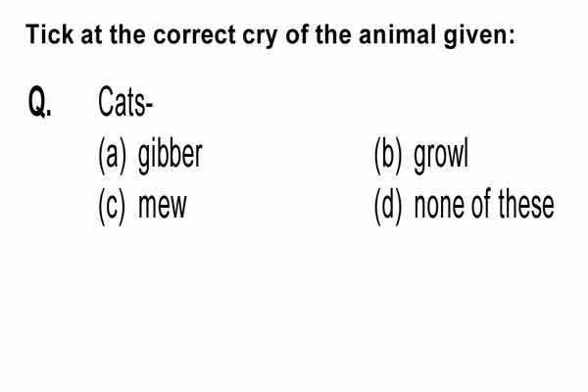Click the word "these" in option d

(x=526, y=205)
